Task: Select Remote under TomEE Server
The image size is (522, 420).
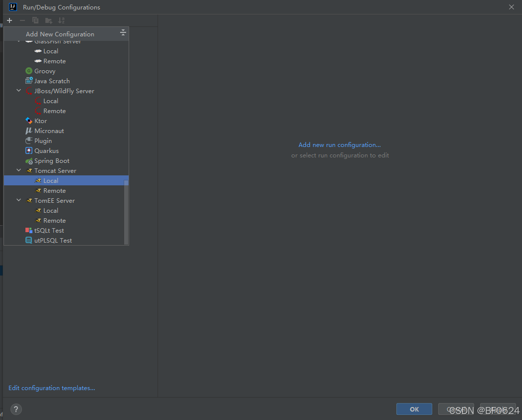Action: 66,221
